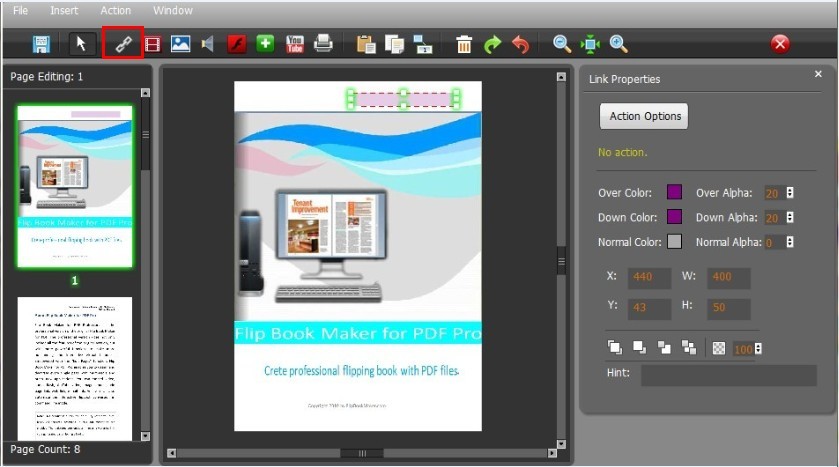Click the copy-to-pages icon

click(423, 44)
